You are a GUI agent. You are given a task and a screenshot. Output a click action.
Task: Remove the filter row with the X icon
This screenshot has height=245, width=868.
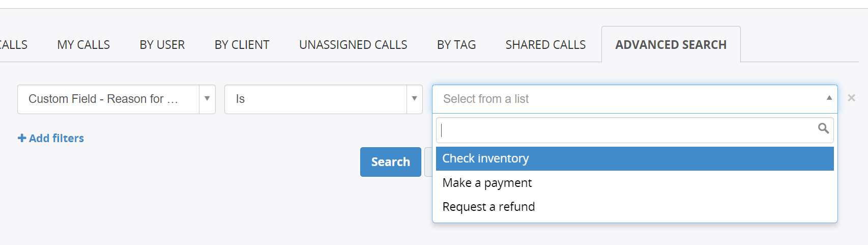(851, 98)
